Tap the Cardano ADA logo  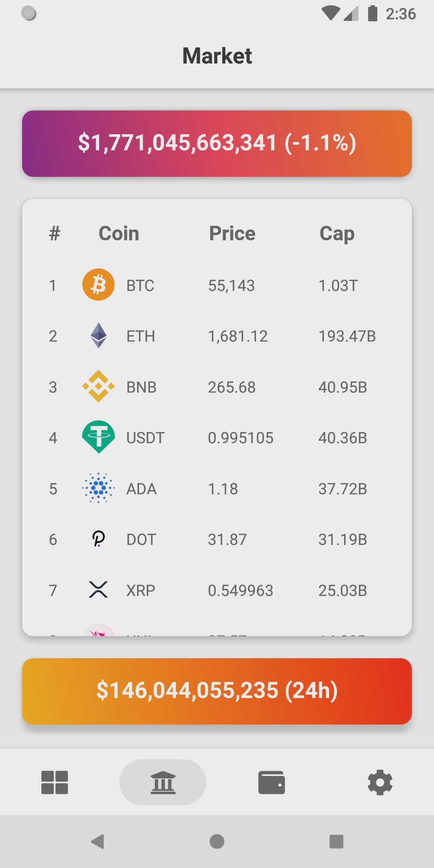point(98,488)
